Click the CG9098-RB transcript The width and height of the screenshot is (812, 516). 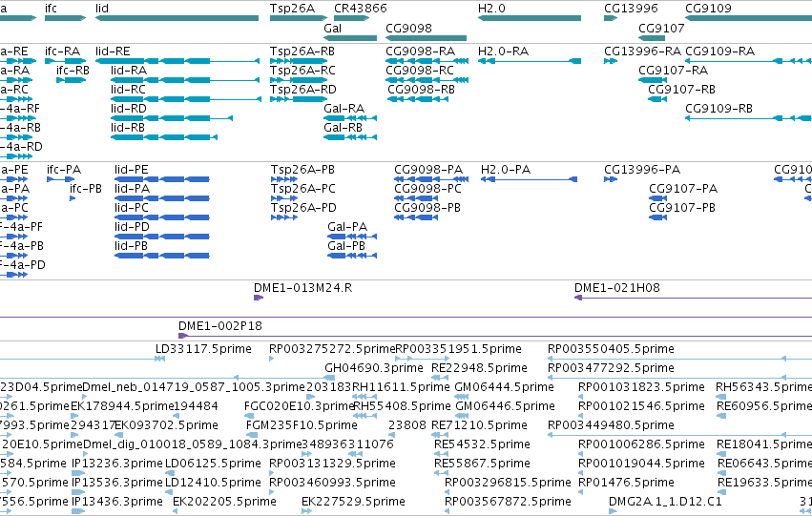(x=418, y=99)
